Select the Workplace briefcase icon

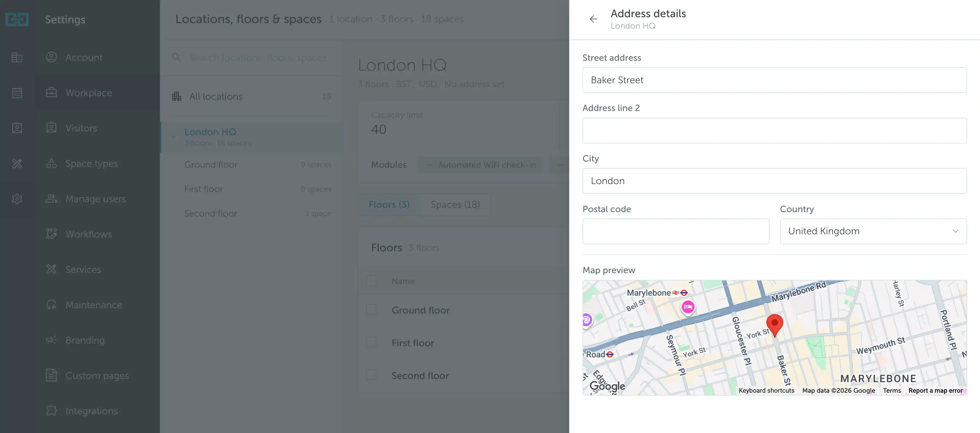(51, 93)
